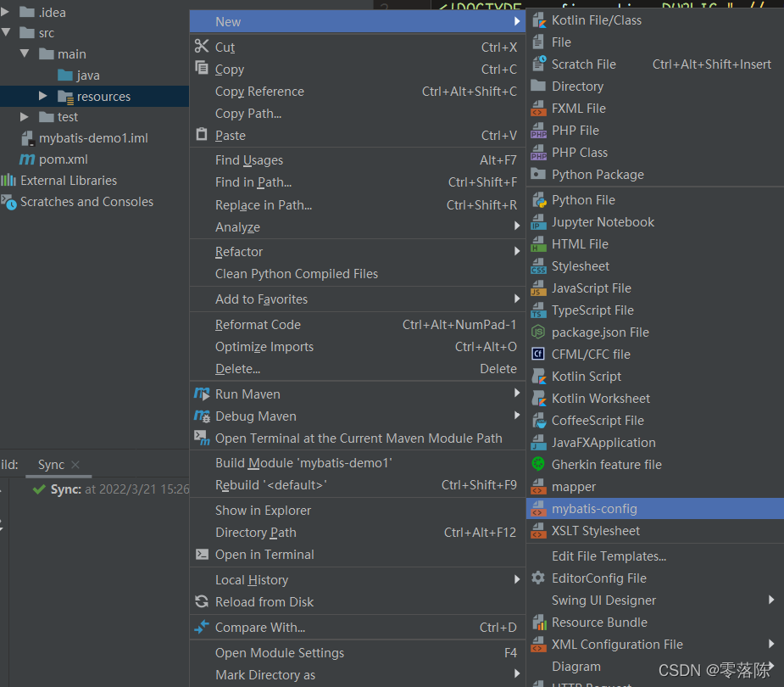Expand the .idea folder arrow
This screenshot has width=784, height=687.
[x=5, y=12]
